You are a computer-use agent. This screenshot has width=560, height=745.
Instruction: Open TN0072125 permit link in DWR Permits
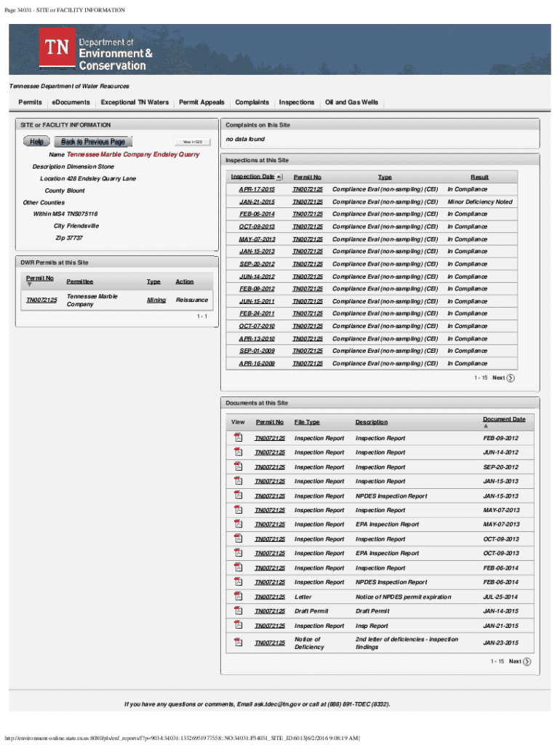point(41,300)
